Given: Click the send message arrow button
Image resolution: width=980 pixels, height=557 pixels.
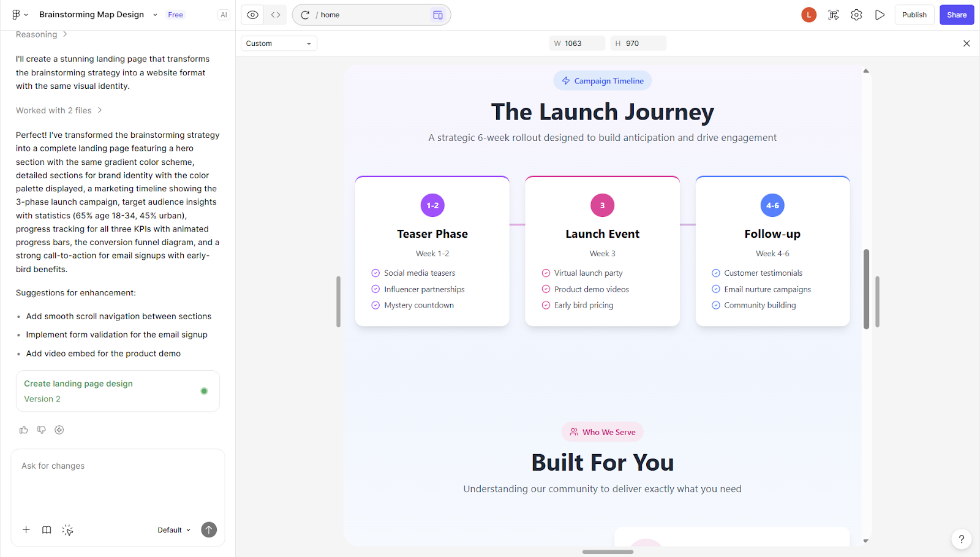Looking at the screenshot, I should click(209, 530).
